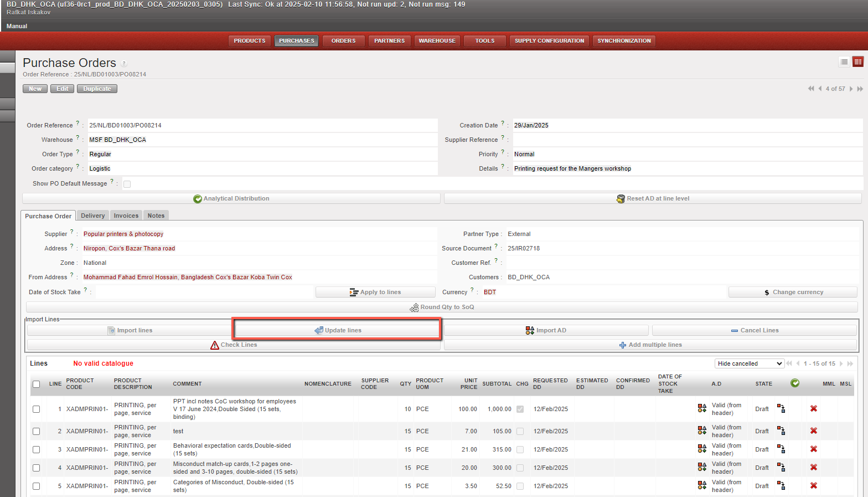Select the checkbox for line 1
Image resolution: width=868 pixels, height=497 pixels.
[x=36, y=409]
